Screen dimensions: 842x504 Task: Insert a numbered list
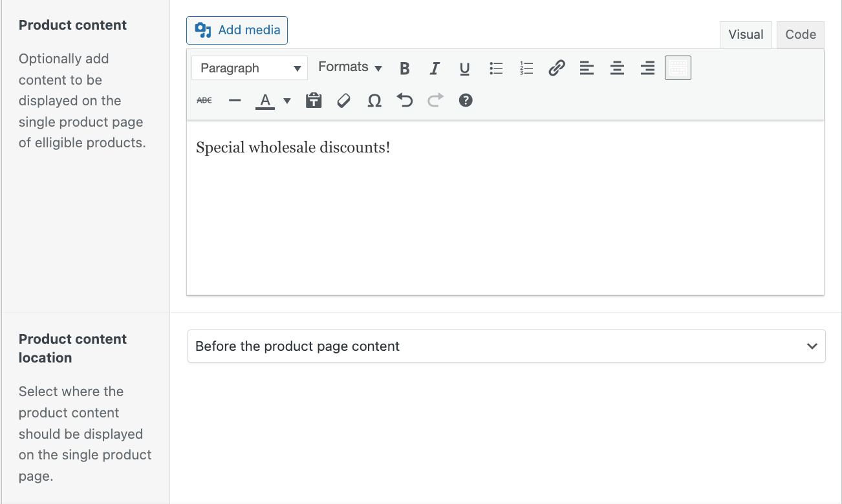click(526, 68)
